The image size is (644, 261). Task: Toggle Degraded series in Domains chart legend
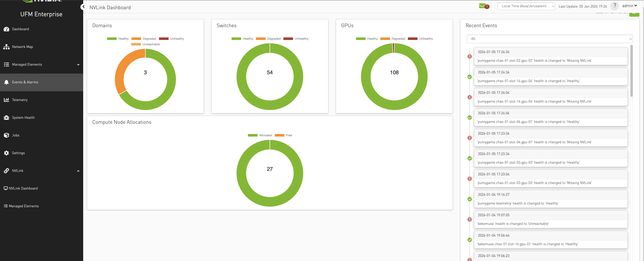tap(144, 39)
